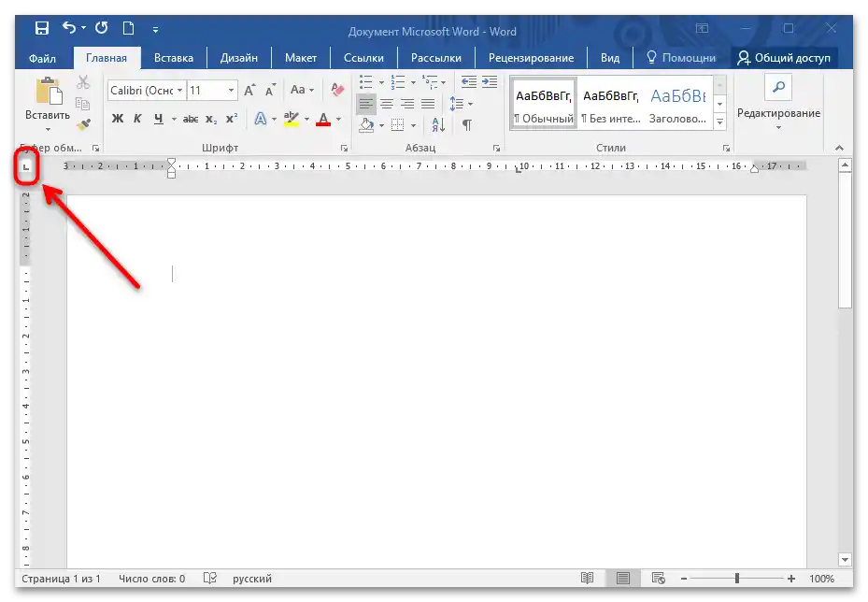This screenshot has width=868, height=602.
Task: Open paragraph shading paint bucket
Action: pos(366,125)
